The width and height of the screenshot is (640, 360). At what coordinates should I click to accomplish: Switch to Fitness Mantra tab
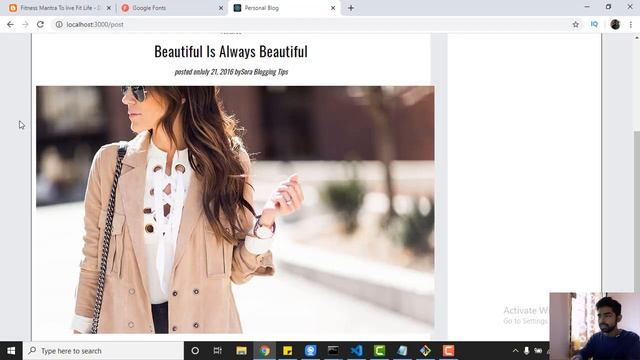click(60, 8)
